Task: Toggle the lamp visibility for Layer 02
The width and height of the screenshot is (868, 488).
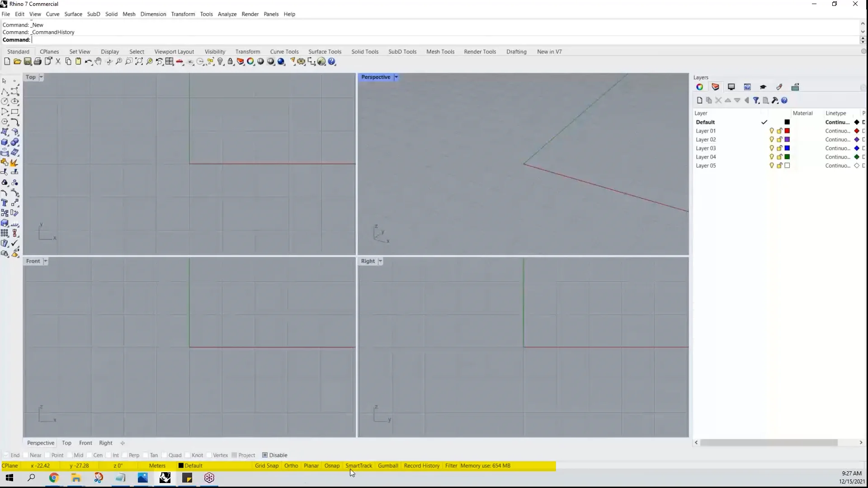Action: [772, 139]
